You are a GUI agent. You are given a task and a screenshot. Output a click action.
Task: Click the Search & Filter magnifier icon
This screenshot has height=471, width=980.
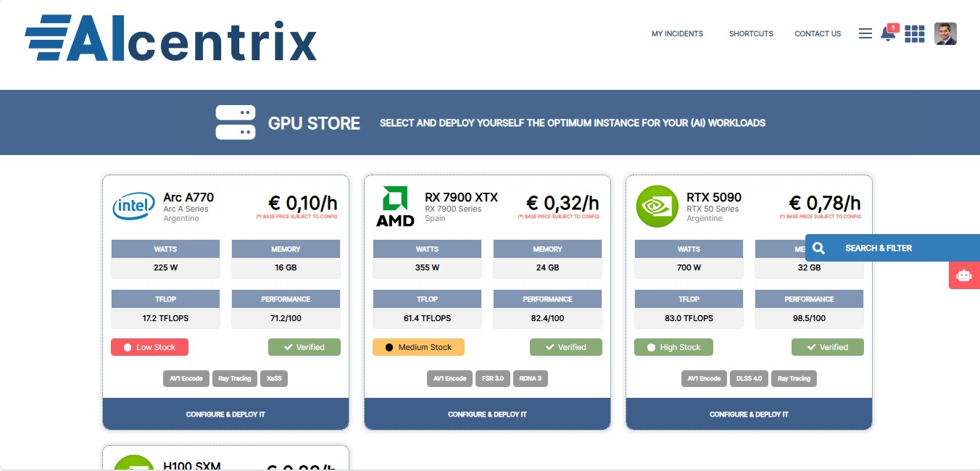tap(819, 248)
